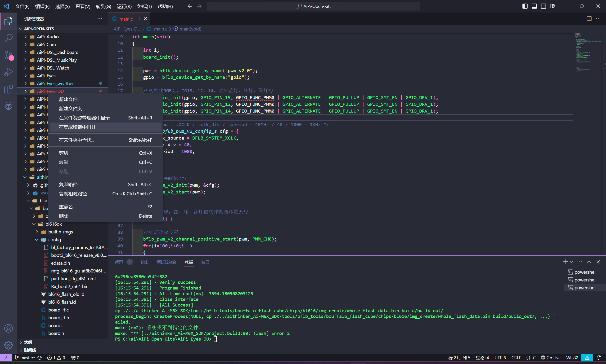The width and height of the screenshot is (606, 364).
Task: Open the terminal launch profile dropdown
Action: pos(571,262)
